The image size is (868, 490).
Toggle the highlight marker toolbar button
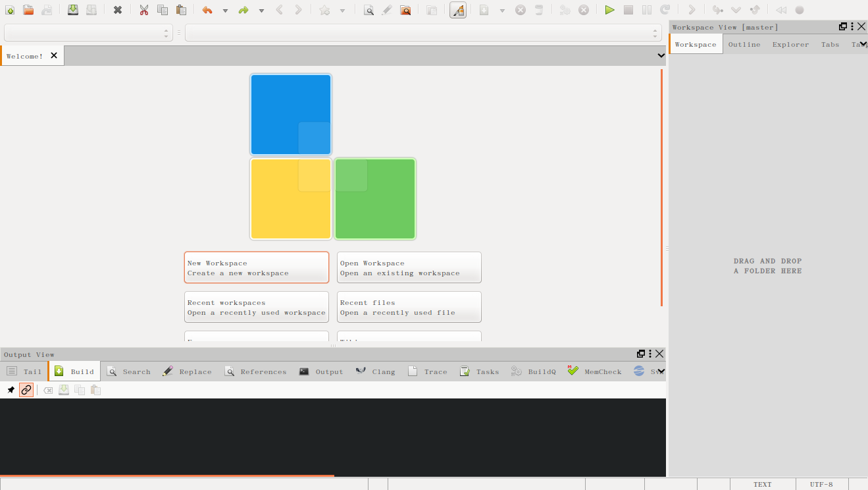point(458,10)
